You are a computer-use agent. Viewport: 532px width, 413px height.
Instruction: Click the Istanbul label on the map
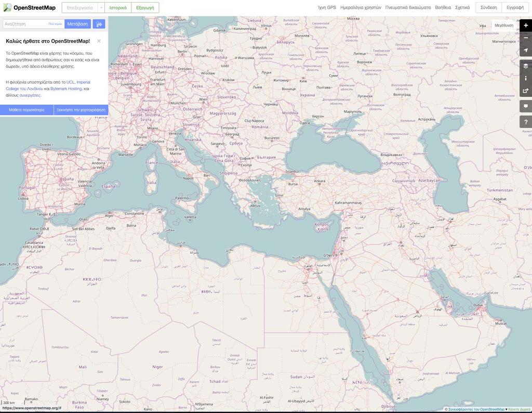[x=292, y=172]
